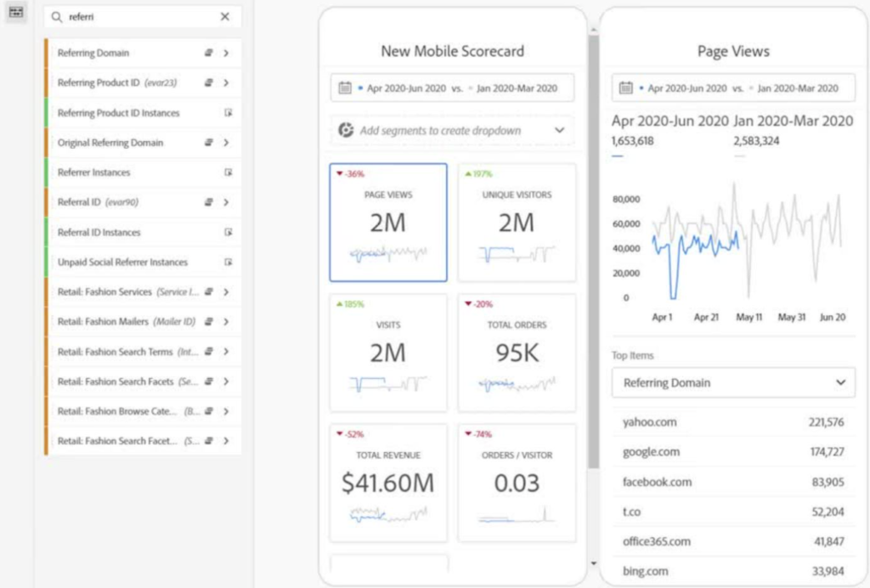870x588 pixels.
Task: Expand the Referring Domain component
Action: point(226,54)
